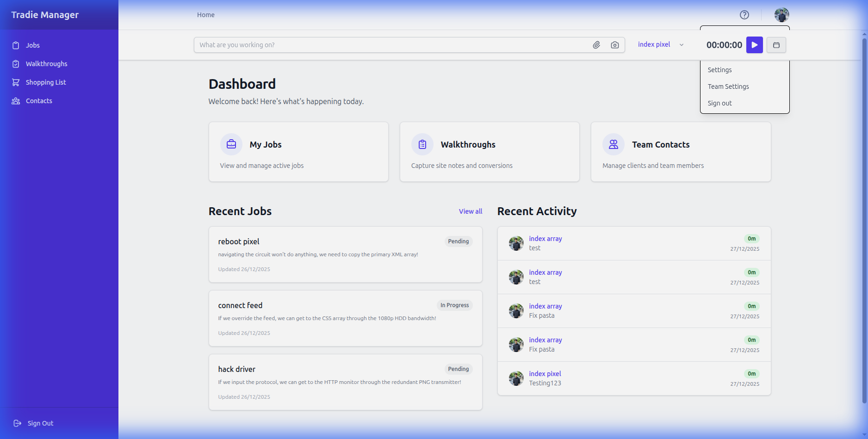
Task: Click View all recent jobs link
Action: [x=470, y=211]
